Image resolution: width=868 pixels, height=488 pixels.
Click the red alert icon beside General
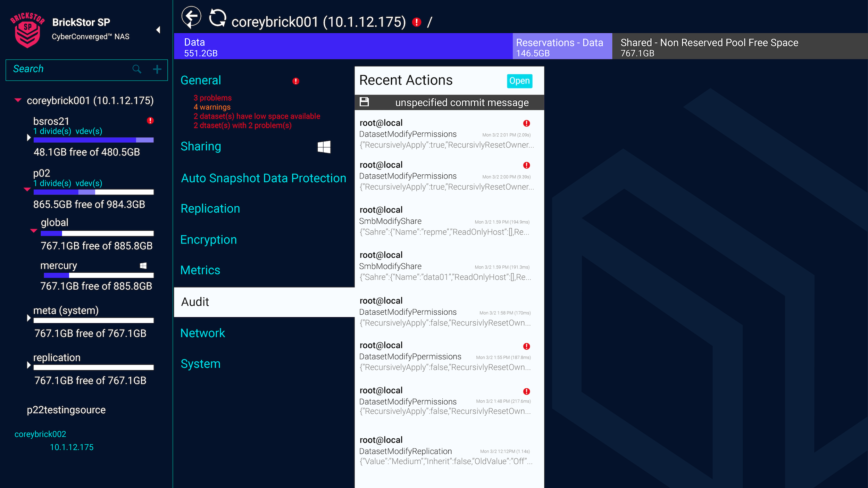coord(295,81)
